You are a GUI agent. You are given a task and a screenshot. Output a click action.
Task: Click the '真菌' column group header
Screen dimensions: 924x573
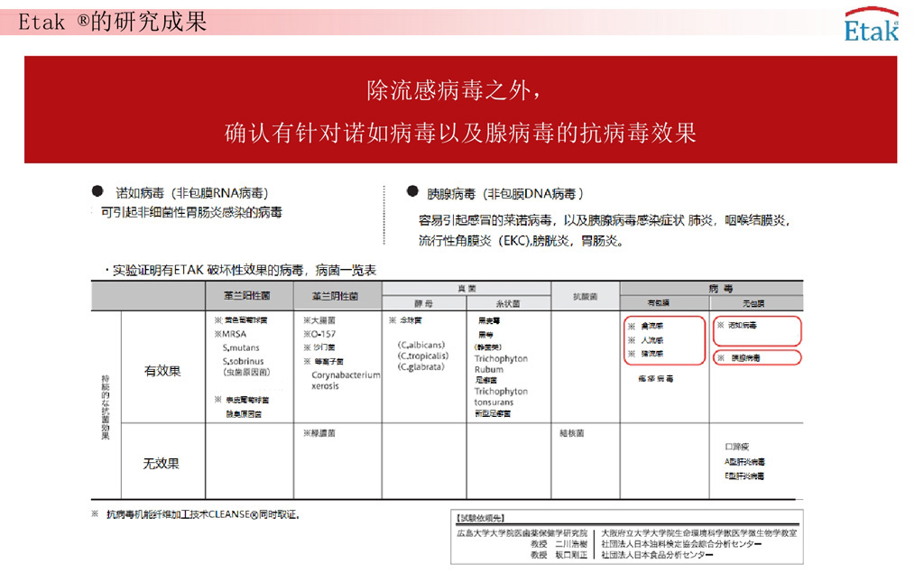pos(467,288)
